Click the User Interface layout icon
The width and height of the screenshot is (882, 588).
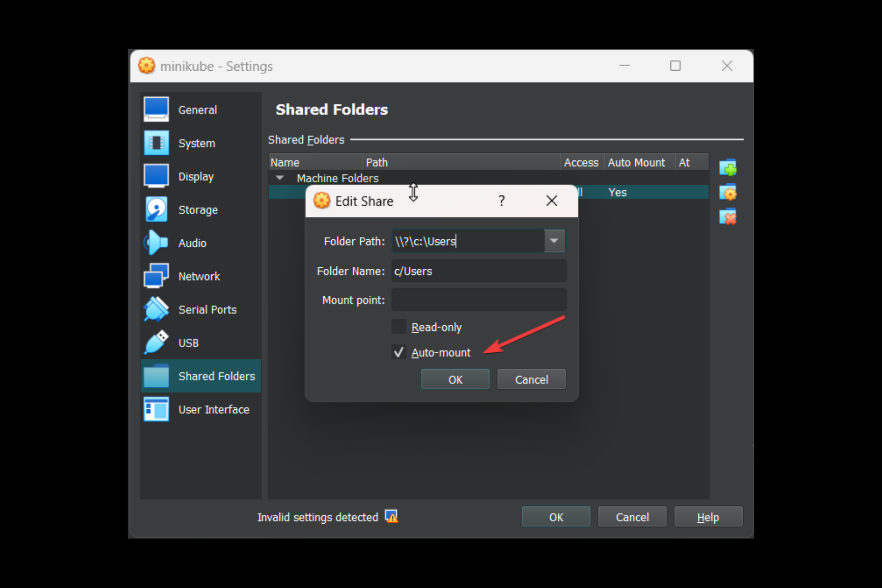click(x=156, y=409)
